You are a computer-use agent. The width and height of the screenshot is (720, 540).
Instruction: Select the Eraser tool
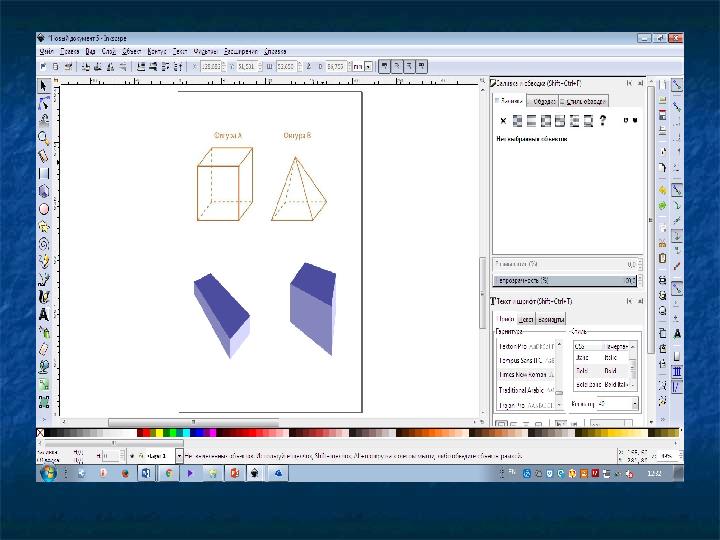pos(44,349)
